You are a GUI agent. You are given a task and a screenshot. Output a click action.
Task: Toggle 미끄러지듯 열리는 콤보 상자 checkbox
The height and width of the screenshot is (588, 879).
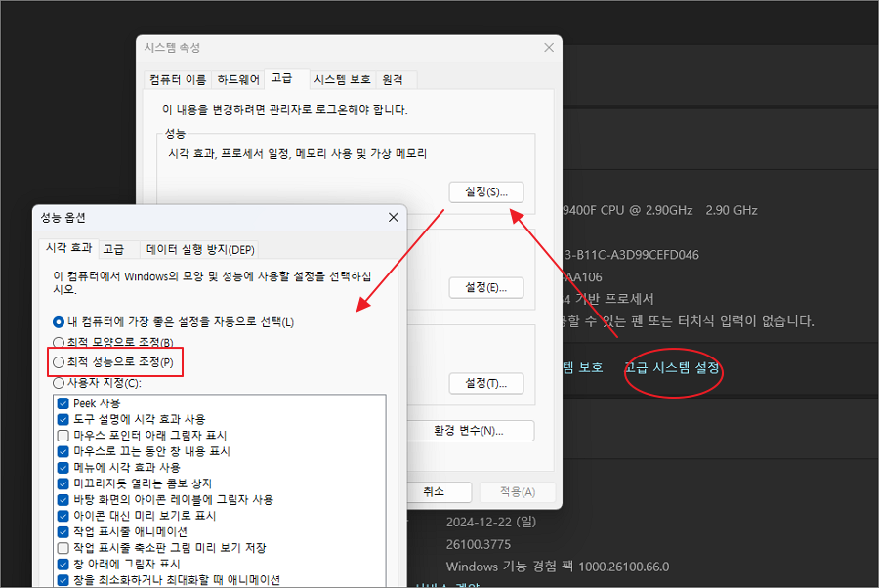pyautogui.click(x=63, y=483)
